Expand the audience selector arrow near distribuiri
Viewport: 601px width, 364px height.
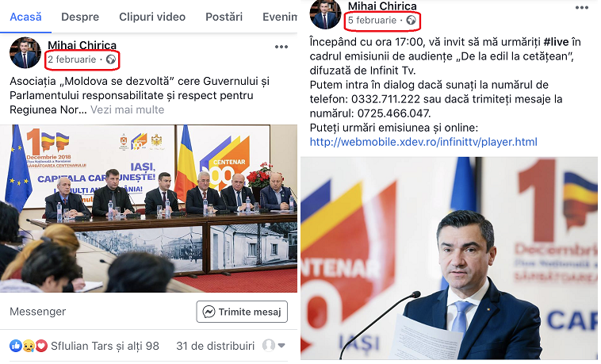tap(281, 346)
